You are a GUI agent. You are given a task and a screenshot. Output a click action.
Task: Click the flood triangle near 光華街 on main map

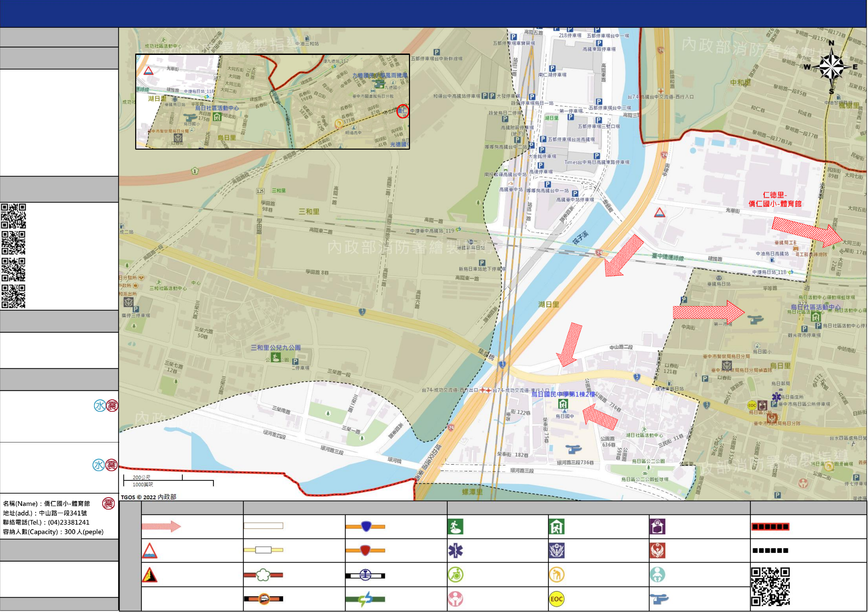[660, 213]
